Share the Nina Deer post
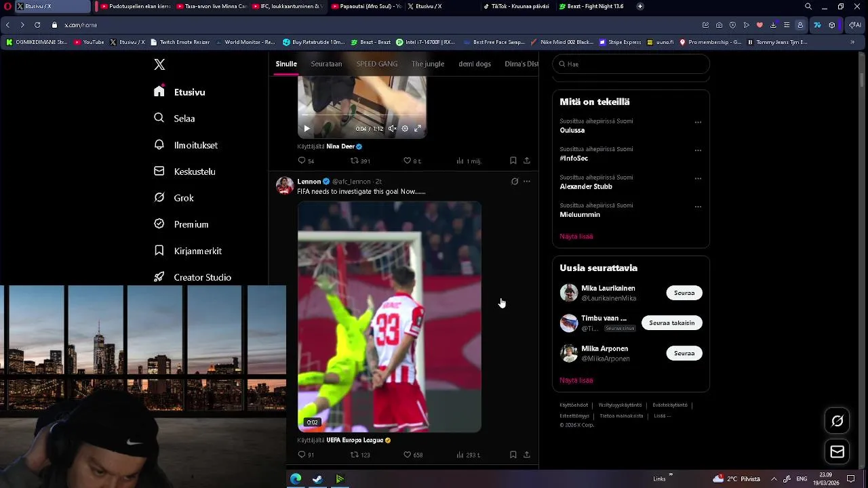Viewport: 868px width, 488px height. tap(527, 161)
